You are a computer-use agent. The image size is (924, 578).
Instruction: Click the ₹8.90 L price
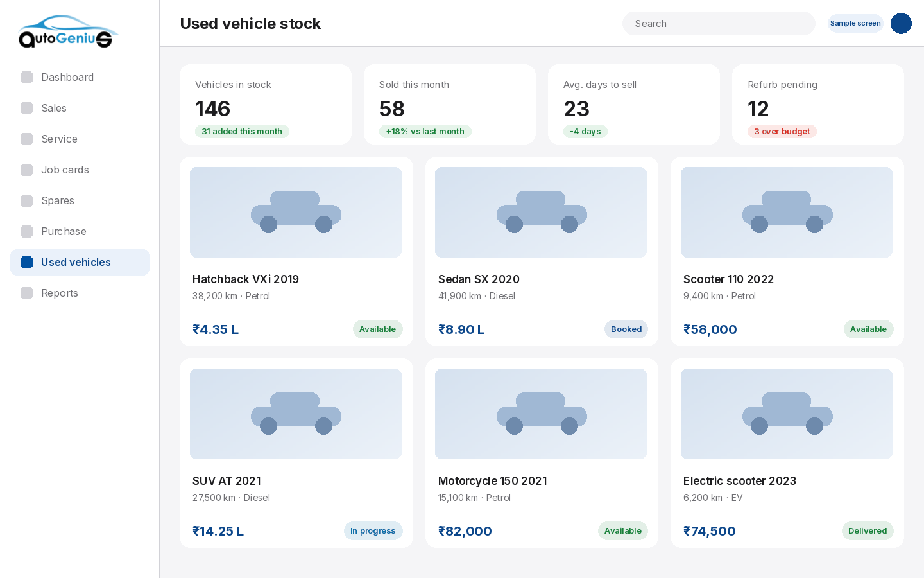coord(461,329)
